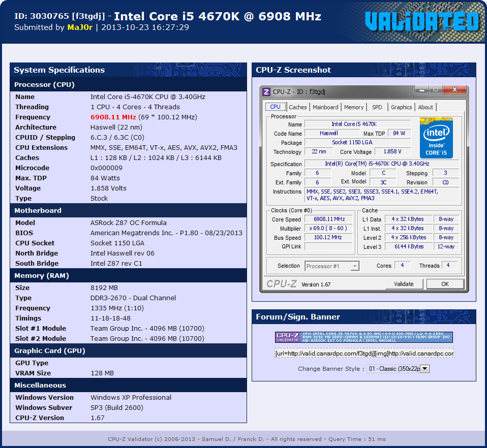Open the Mainboard tab
This screenshot has width=487, height=448.
[325, 107]
